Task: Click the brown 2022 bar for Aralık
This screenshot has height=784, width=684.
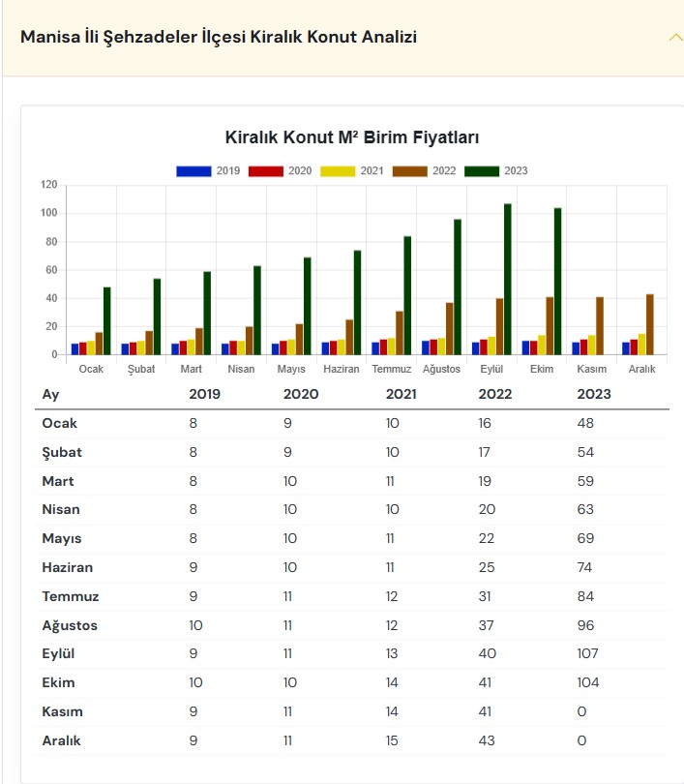Action: (x=649, y=324)
